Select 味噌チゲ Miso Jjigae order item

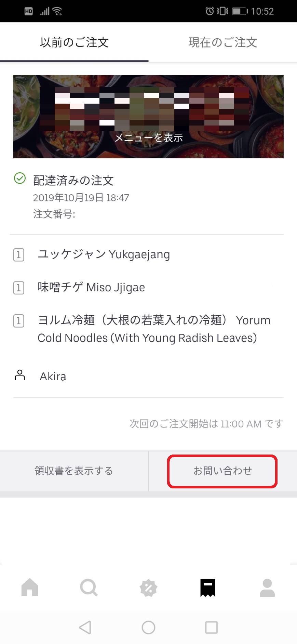pos(91,287)
